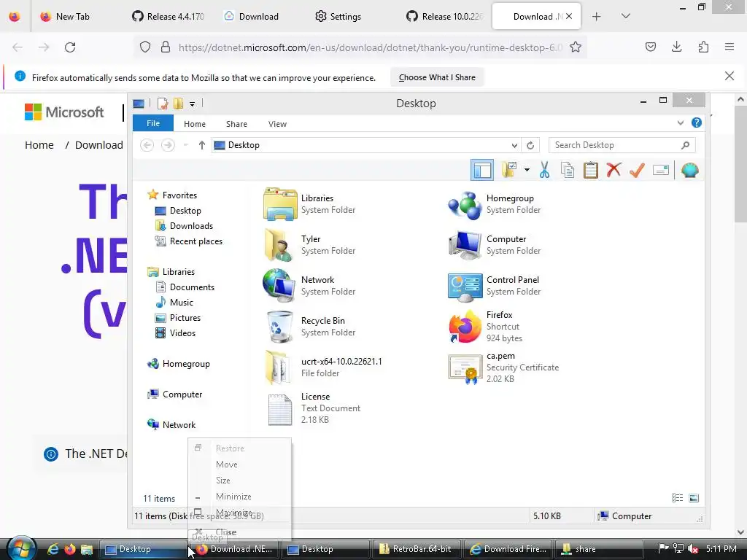Switch to the Home ribbon tab
The height and width of the screenshot is (560, 747).
[x=194, y=124]
